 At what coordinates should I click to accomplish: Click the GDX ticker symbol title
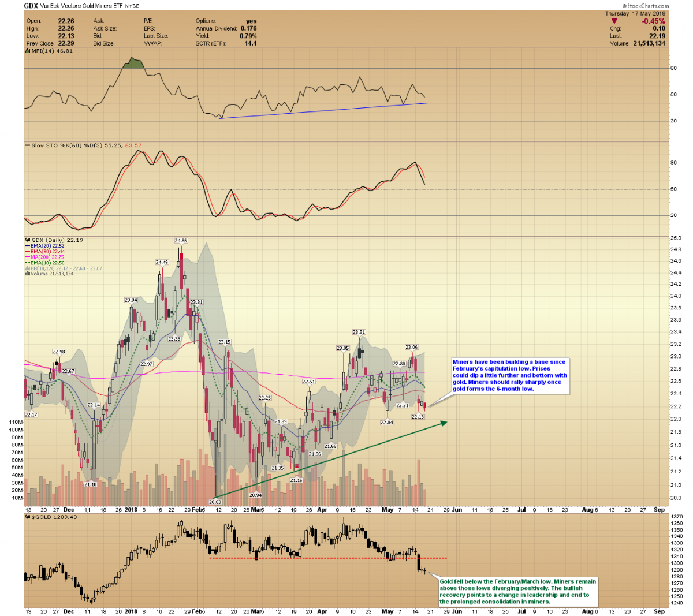pyautogui.click(x=31, y=6)
